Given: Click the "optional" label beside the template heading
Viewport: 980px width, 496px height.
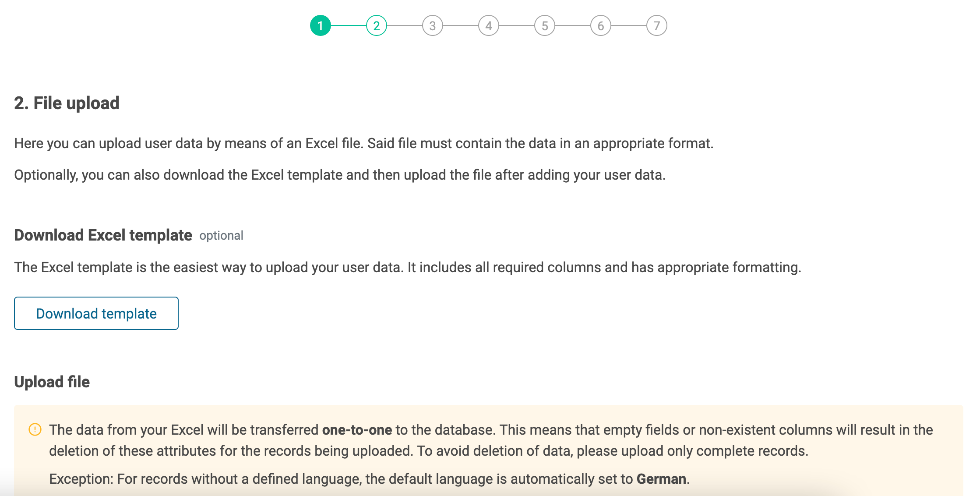Looking at the screenshot, I should [x=221, y=236].
